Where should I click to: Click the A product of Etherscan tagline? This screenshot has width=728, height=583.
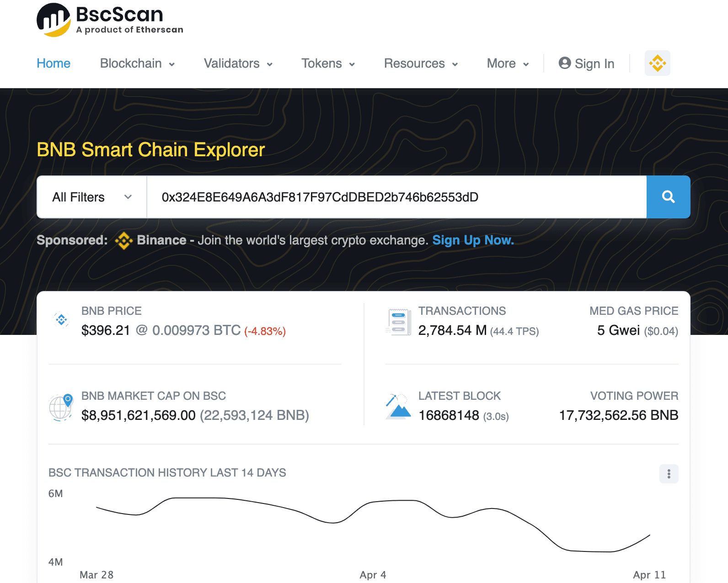coord(130,30)
